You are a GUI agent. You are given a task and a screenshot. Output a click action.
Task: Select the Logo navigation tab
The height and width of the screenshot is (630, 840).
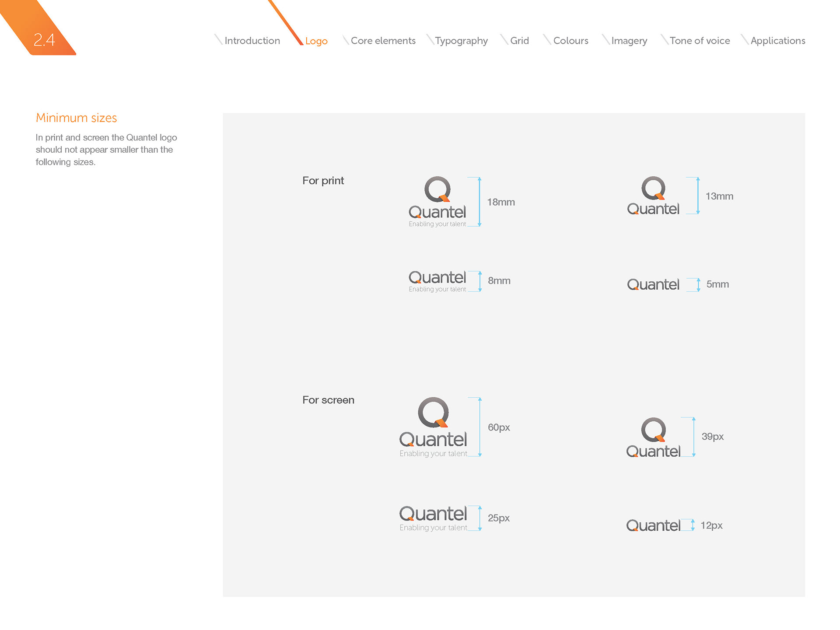tap(316, 41)
